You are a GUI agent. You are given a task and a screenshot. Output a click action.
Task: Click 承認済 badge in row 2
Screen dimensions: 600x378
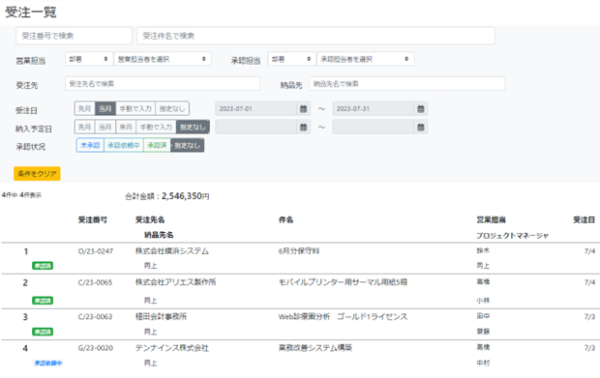[x=42, y=300]
